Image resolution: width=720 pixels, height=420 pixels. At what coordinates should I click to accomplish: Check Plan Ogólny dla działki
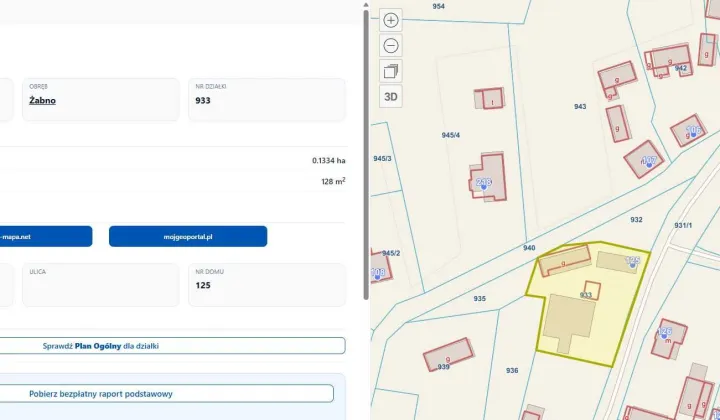click(x=172, y=346)
